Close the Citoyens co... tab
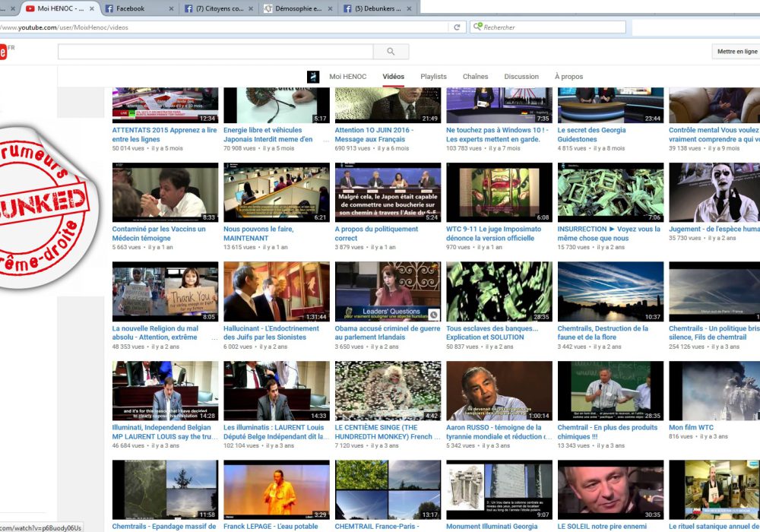Viewport: 760px width, 532px height. [251, 8]
